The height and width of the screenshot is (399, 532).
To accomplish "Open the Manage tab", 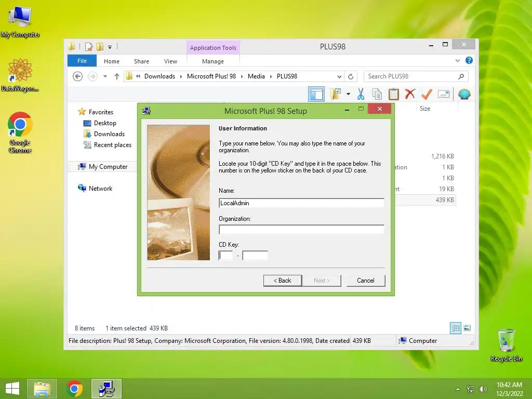I will click(212, 61).
